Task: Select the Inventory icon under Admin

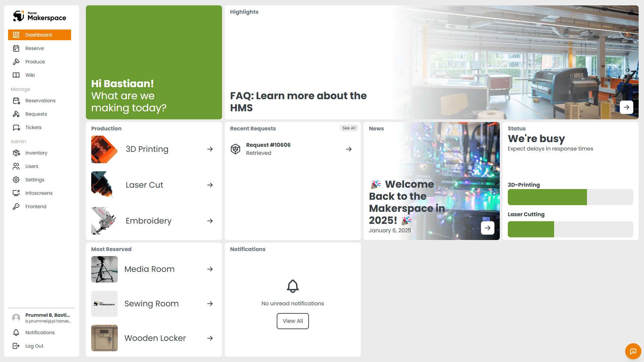Action: point(17,153)
